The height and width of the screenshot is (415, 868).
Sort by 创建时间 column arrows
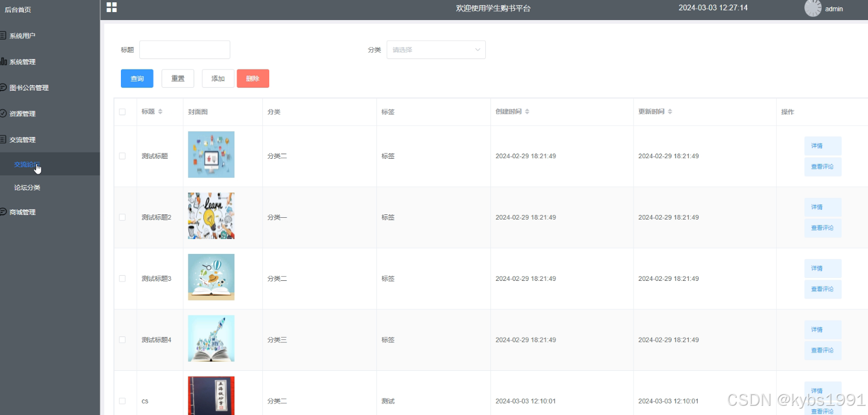[x=527, y=112]
